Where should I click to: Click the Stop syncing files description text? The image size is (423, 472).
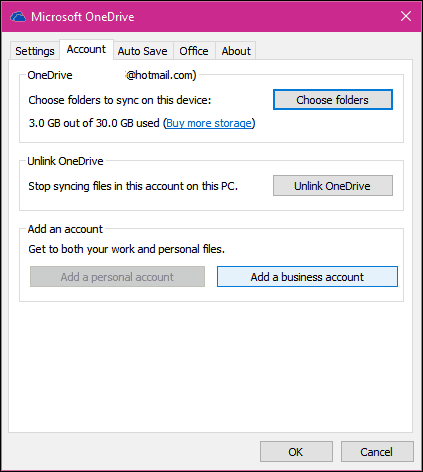pos(133,186)
